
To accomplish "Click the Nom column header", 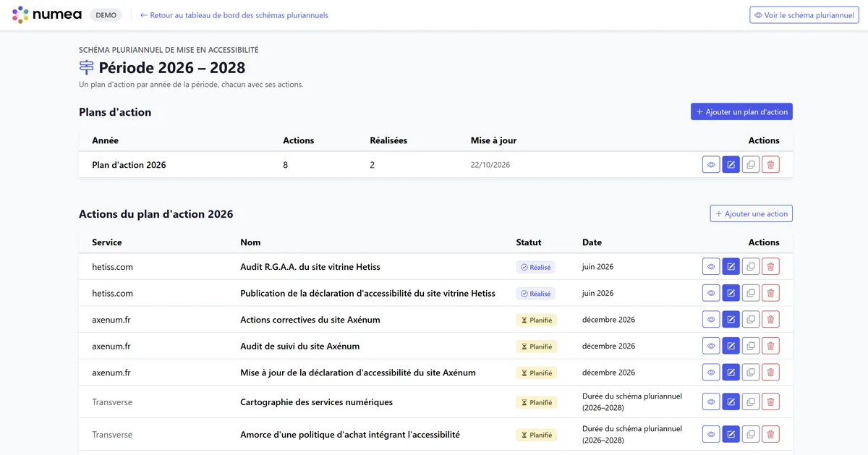I will (x=250, y=242).
